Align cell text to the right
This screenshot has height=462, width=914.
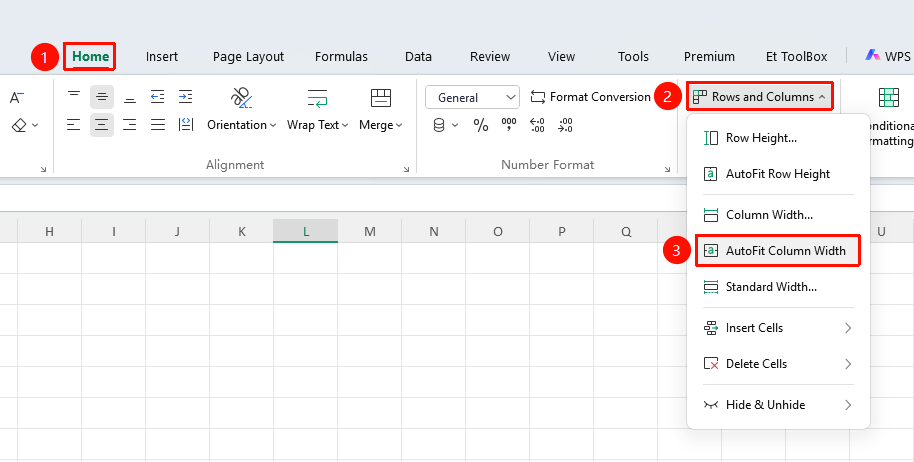129,125
